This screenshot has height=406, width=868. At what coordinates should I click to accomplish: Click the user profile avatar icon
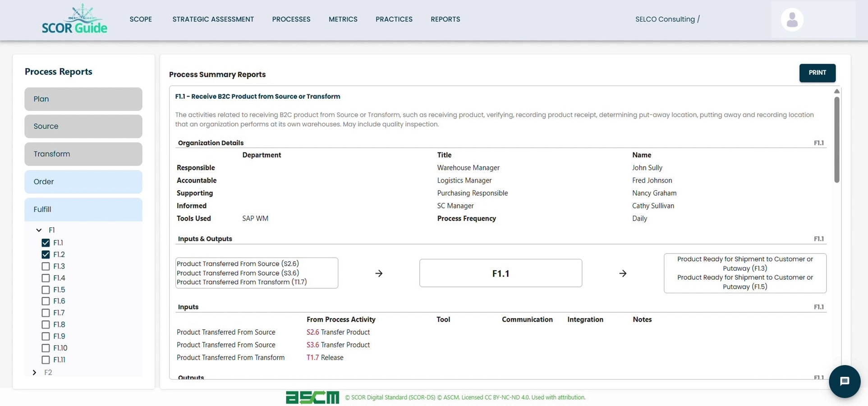point(791,19)
